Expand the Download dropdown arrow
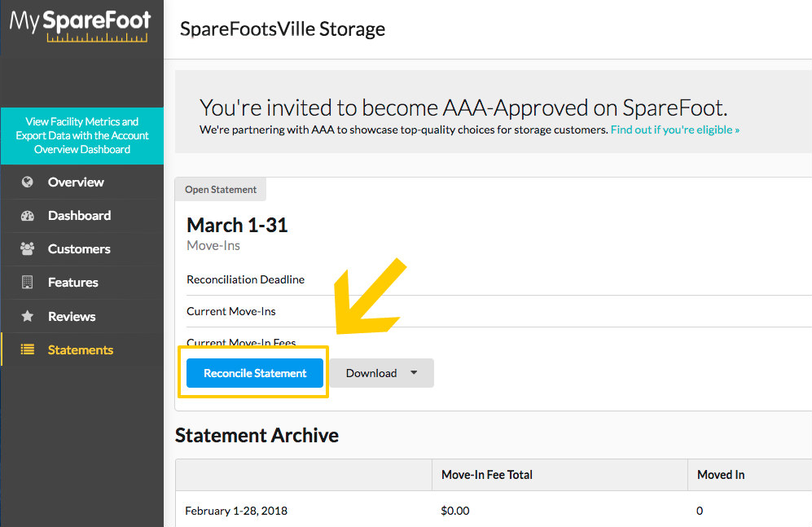Viewport: 812px width, 527px height. point(414,372)
